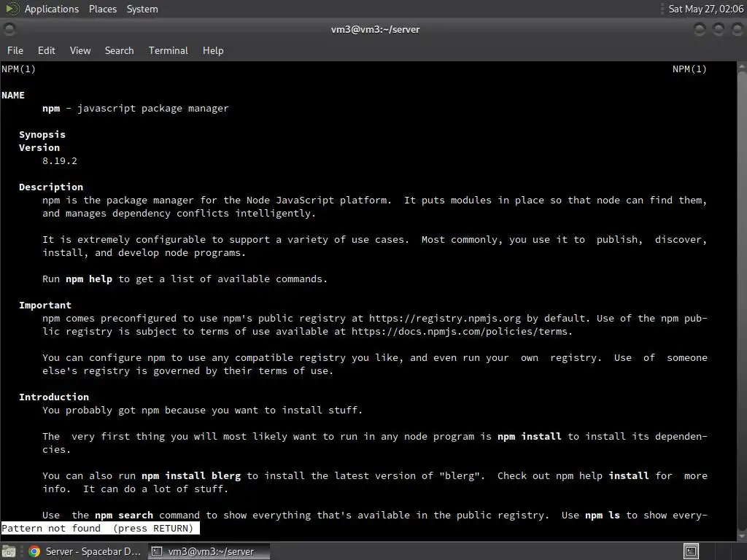Click the terminal vertical scrollbar
Image resolution: width=747 pixels, height=560 pixels.
(742, 300)
